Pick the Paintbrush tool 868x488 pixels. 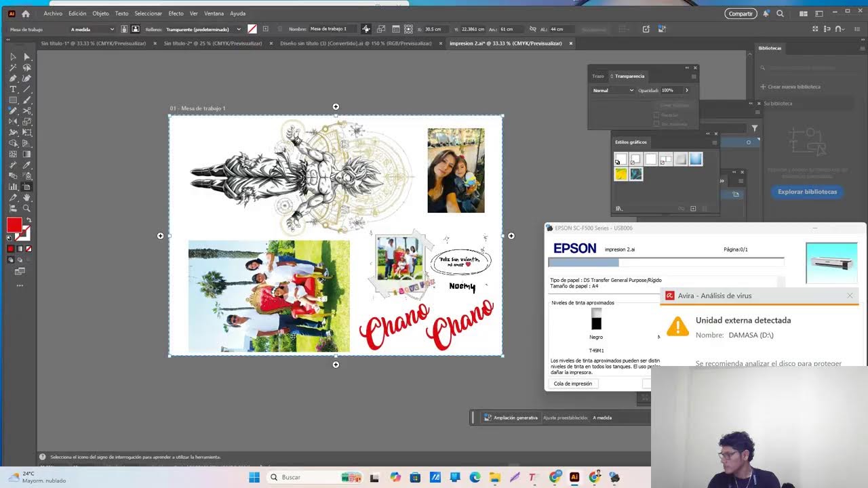[27, 100]
